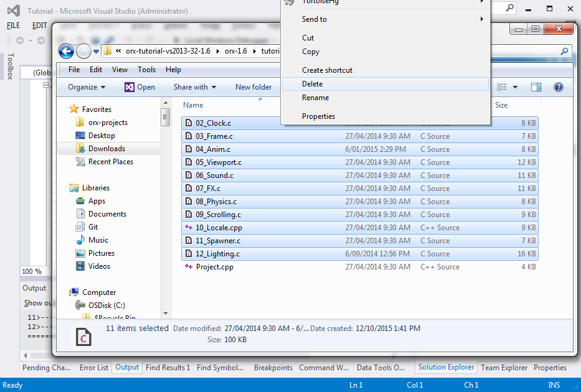
Task: Click the Explorer back arrow button
Action: pos(66,51)
